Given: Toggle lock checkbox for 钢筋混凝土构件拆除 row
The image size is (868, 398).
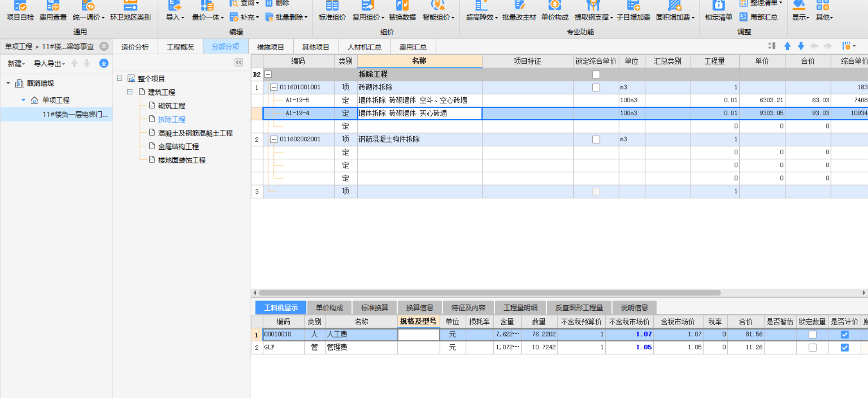Looking at the screenshot, I should (596, 139).
